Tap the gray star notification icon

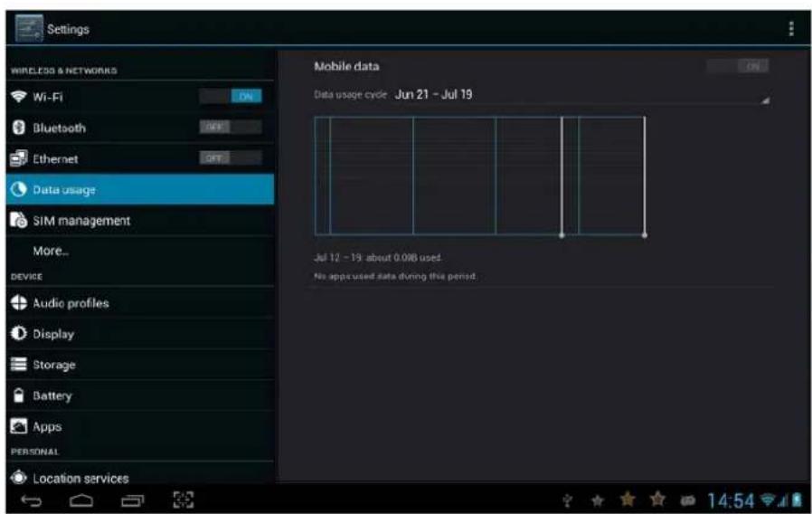598,500
